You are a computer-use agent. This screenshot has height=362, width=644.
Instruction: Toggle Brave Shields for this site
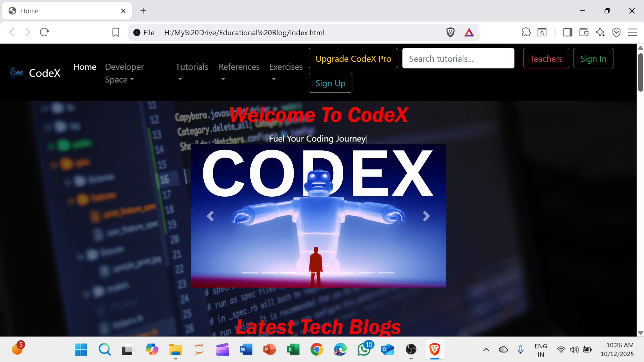pos(450,32)
